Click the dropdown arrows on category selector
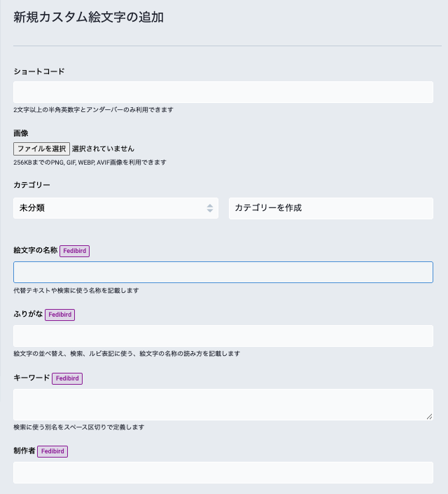Viewport: 448px width, 494px height. 210,208
